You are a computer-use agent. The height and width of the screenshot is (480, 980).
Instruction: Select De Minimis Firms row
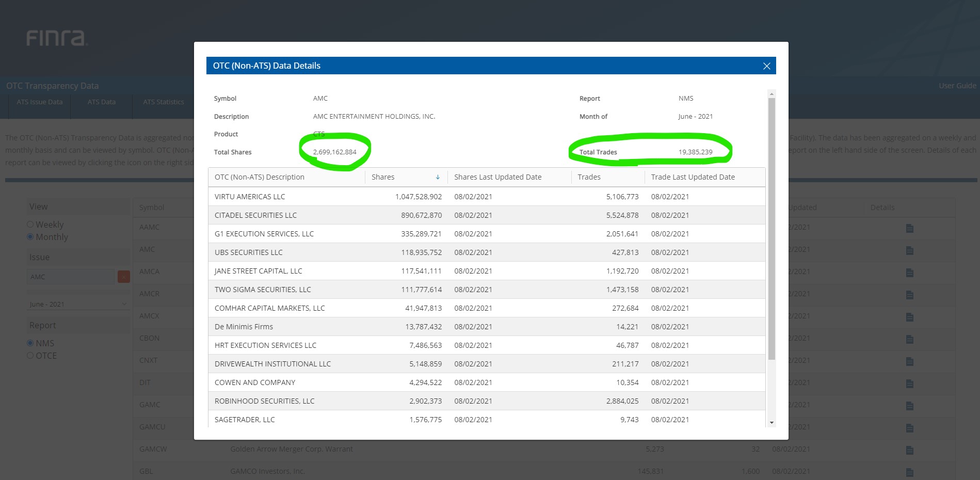tap(487, 327)
